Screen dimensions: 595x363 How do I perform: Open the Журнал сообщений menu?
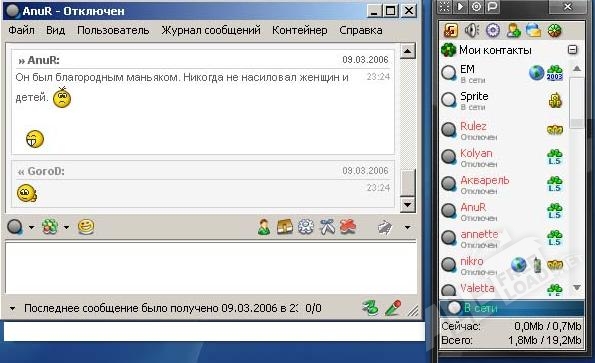click(211, 30)
